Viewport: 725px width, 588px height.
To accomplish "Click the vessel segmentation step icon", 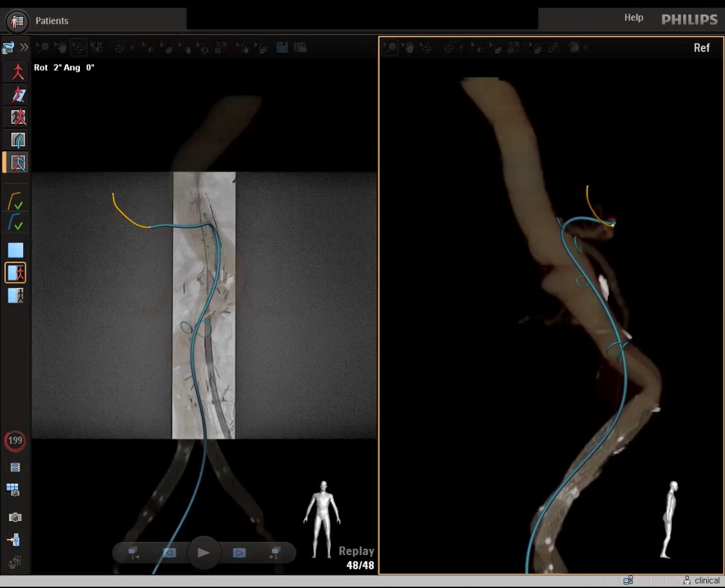I will 17,117.
